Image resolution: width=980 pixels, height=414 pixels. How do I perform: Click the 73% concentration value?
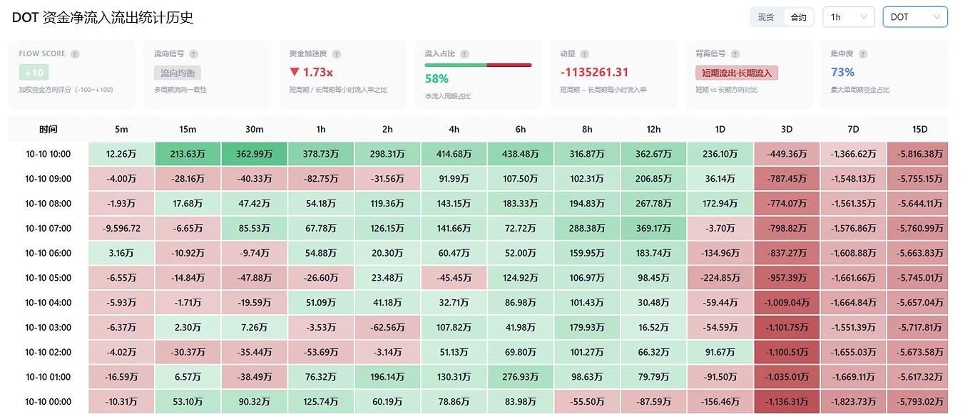pyautogui.click(x=842, y=73)
